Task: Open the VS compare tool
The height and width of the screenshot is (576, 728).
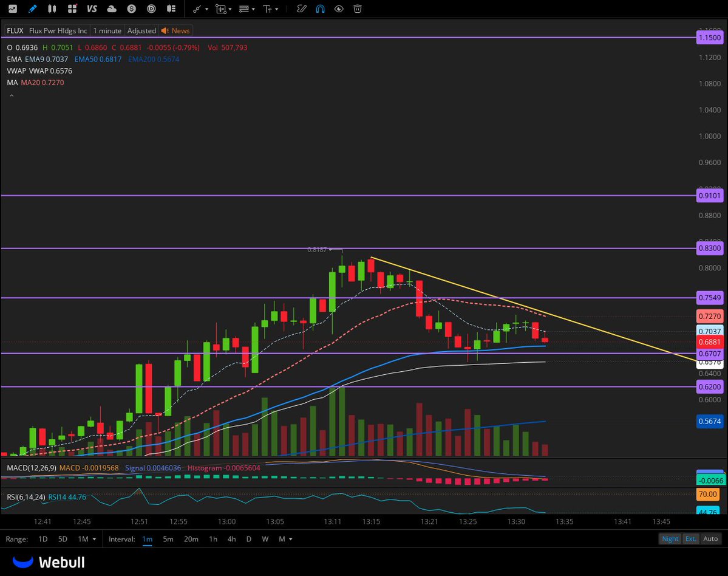Action: (92, 9)
